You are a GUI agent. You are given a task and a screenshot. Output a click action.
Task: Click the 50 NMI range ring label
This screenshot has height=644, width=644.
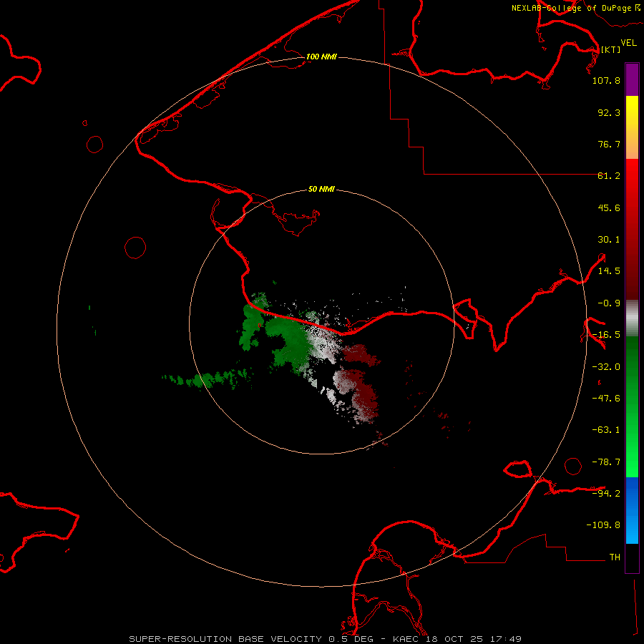pos(321,189)
